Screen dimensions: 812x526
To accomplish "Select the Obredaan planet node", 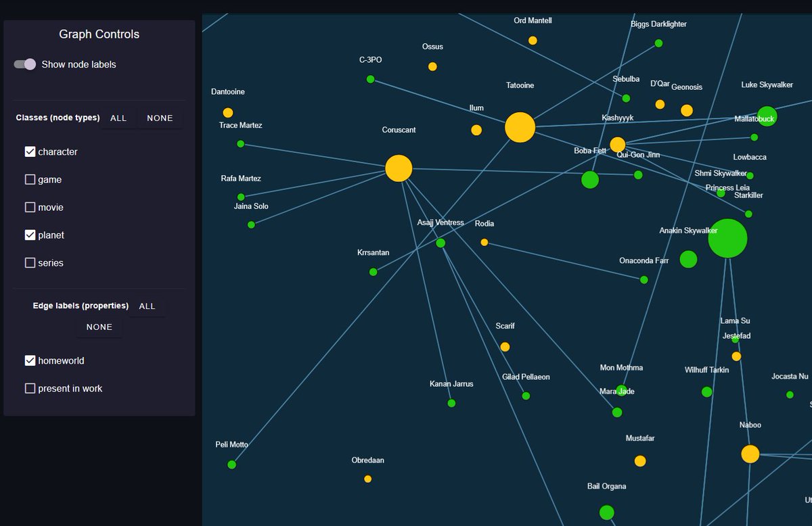I will click(x=368, y=479).
